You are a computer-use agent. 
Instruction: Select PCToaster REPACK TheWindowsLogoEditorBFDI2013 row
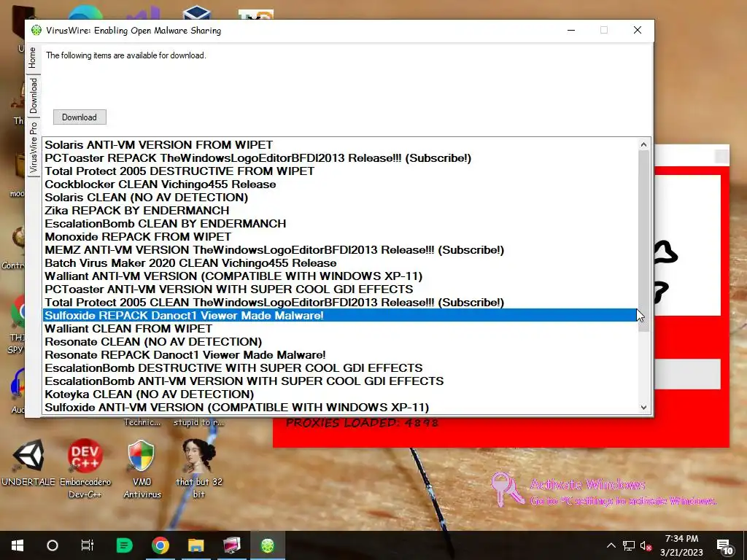pyautogui.click(x=340, y=158)
